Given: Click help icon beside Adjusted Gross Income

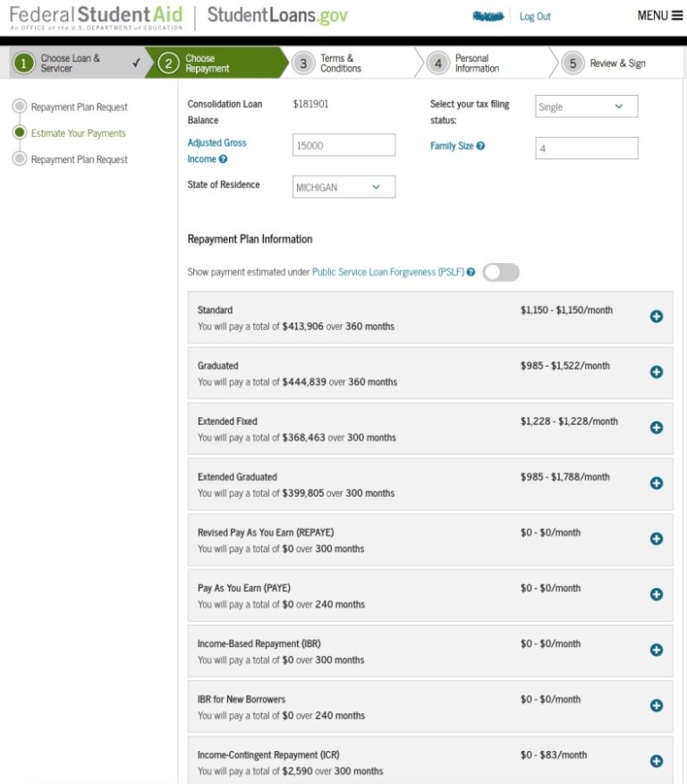Looking at the screenshot, I should click(x=223, y=159).
